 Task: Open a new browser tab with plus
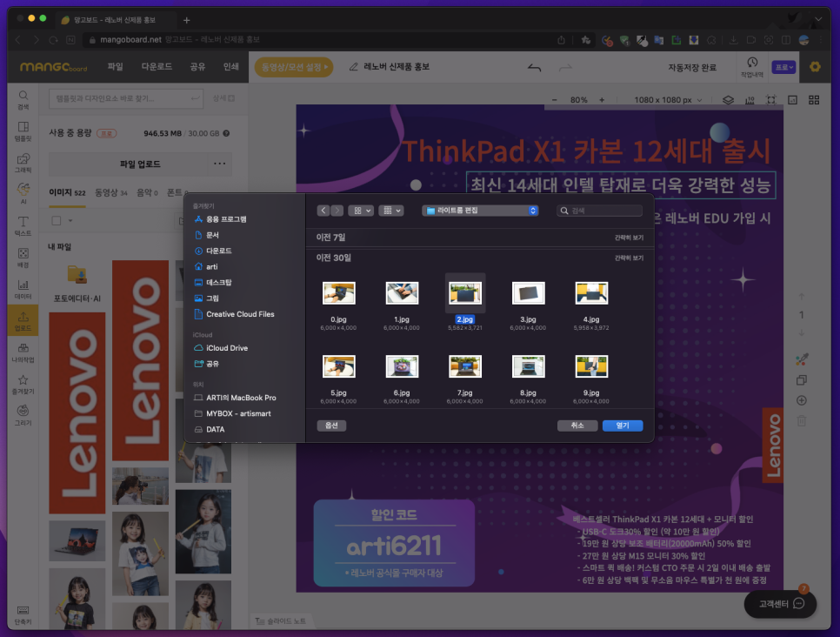[186, 20]
